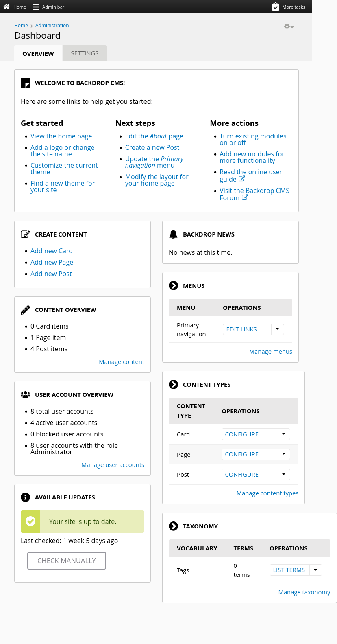
Task: Select the Overview tab
Action: click(x=38, y=54)
